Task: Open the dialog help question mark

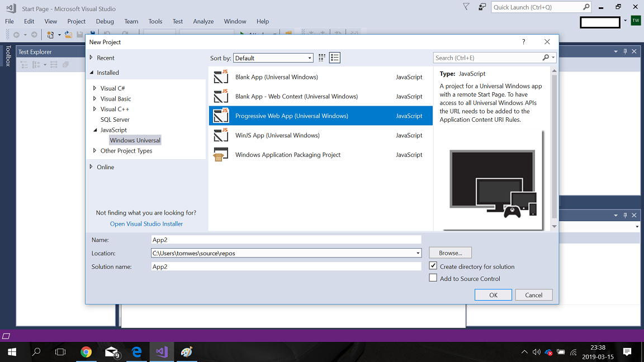Action: click(x=524, y=42)
